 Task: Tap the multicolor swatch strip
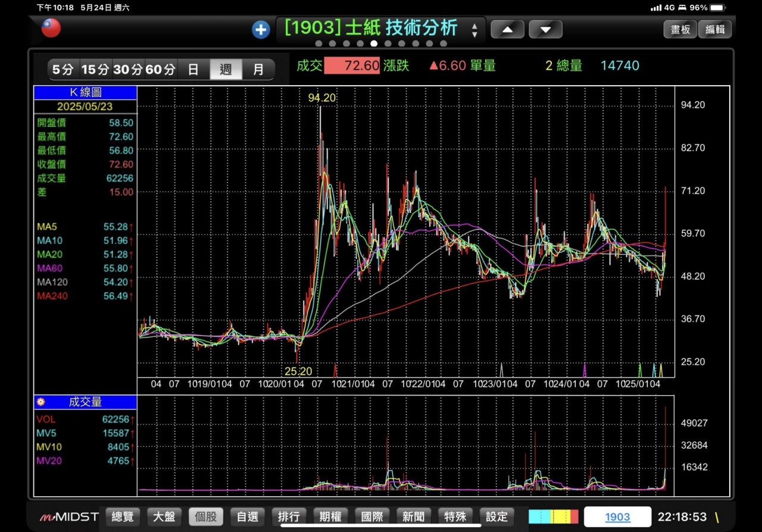553,517
